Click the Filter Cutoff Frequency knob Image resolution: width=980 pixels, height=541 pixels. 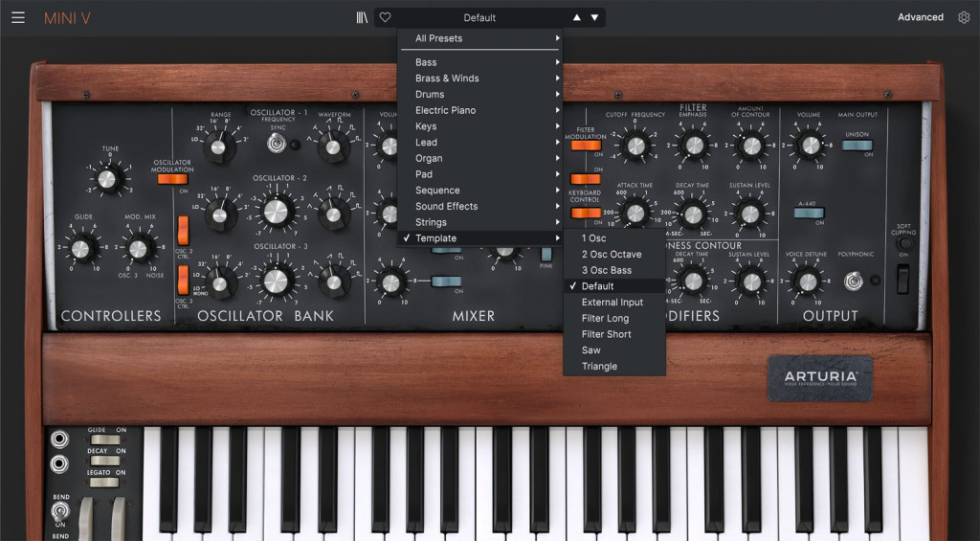(x=635, y=146)
